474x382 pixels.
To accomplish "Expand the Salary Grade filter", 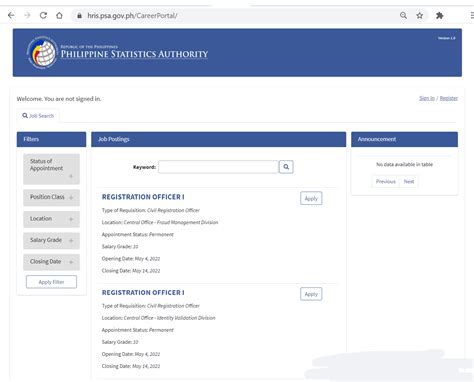I will pyautogui.click(x=51, y=240).
